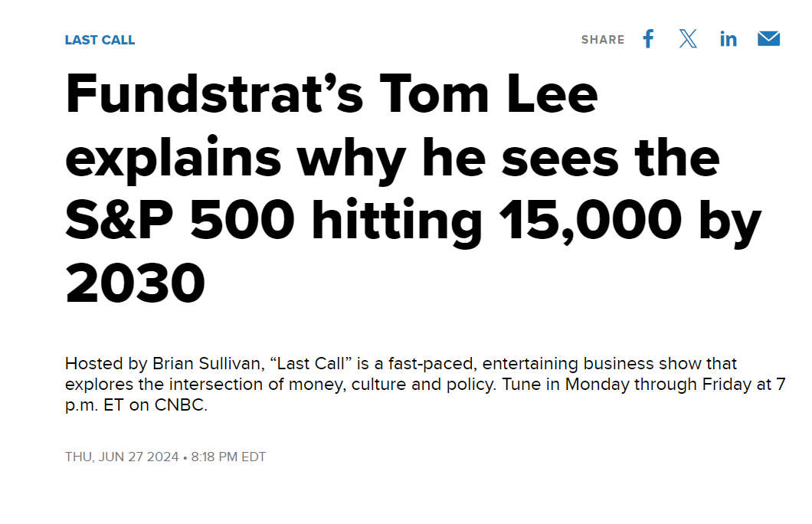The image size is (812, 524).
Task: Click the date THU, JUN 27 2024
Action: tap(122, 457)
